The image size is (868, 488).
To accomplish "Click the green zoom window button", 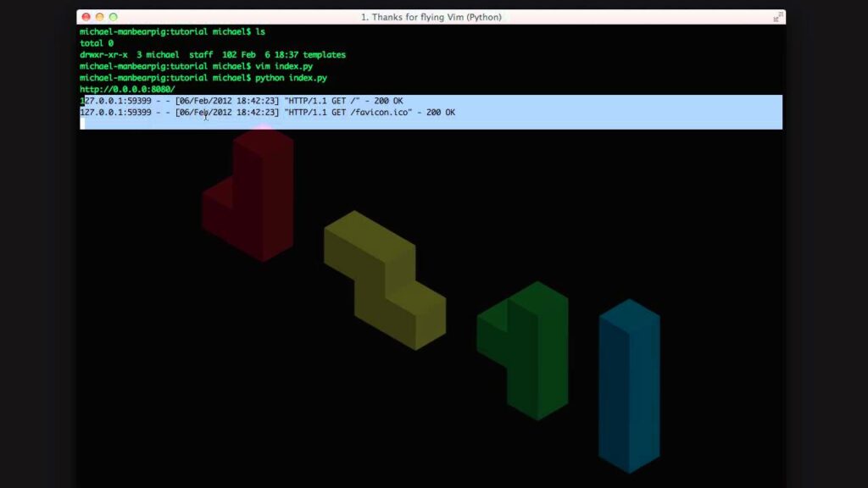I will 113,17.
